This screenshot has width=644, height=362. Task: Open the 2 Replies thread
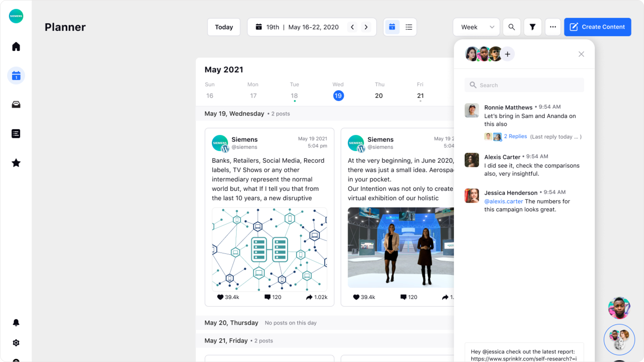pos(515,136)
